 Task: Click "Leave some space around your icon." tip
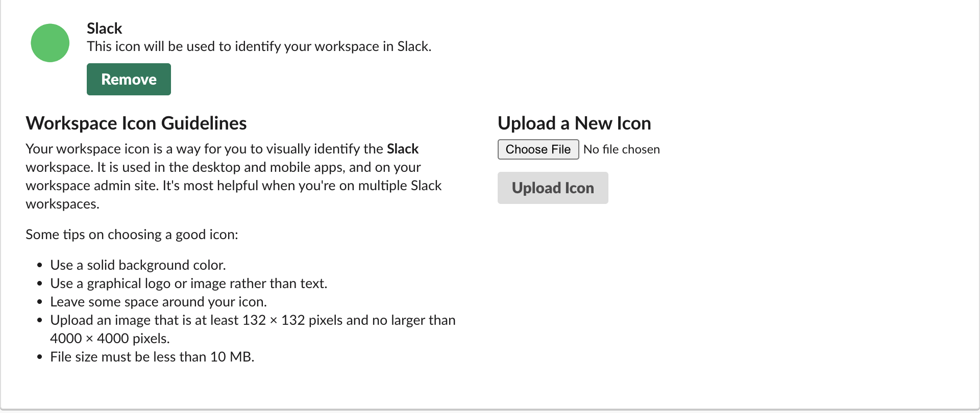pyautogui.click(x=158, y=302)
